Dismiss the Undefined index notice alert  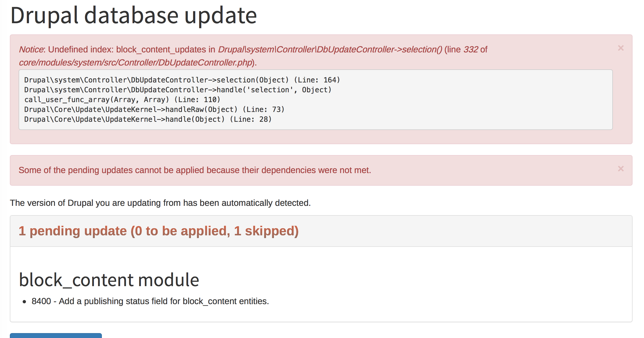621,48
